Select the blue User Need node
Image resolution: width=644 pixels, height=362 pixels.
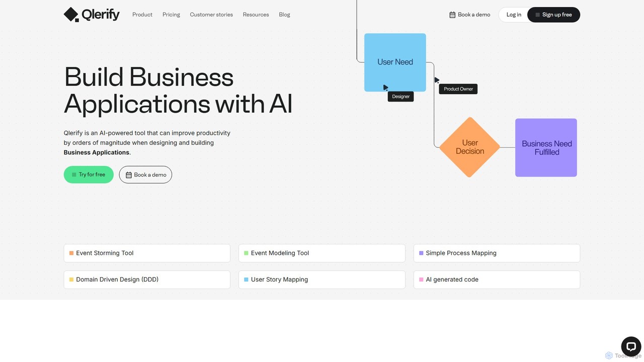[x=395, y=62]
